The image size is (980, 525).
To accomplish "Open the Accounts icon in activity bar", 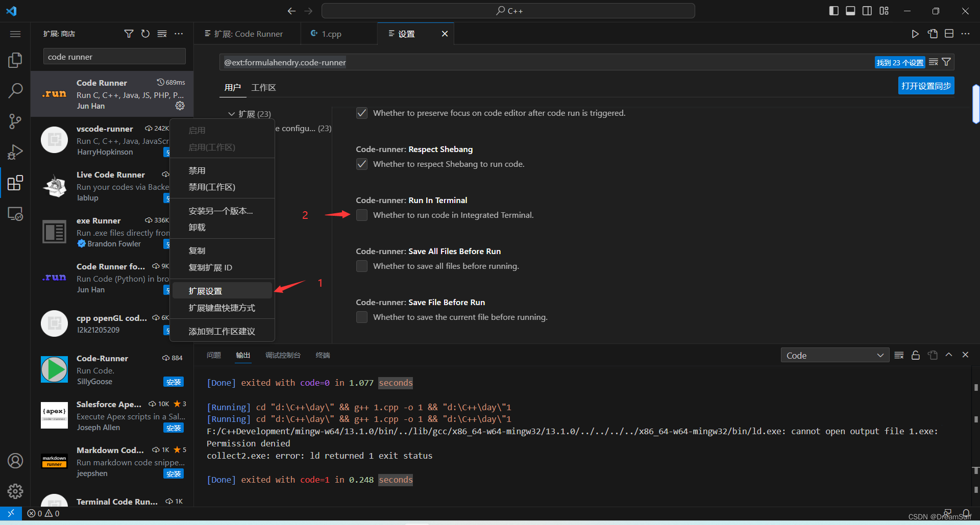I will point(15,461).
